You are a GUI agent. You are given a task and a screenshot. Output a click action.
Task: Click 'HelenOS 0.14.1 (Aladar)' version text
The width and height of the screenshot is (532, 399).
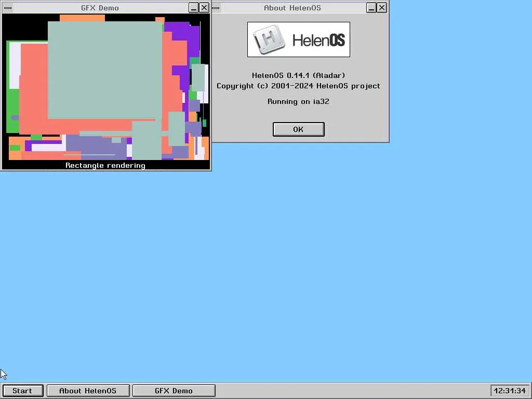299,75
